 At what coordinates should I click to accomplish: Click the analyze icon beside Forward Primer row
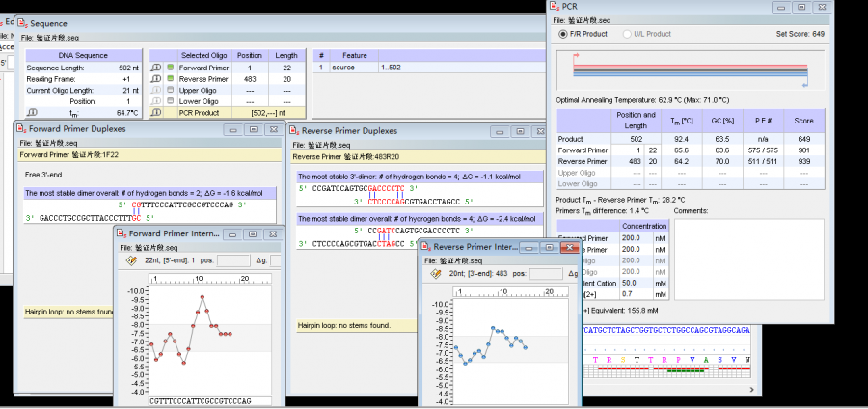156,68
